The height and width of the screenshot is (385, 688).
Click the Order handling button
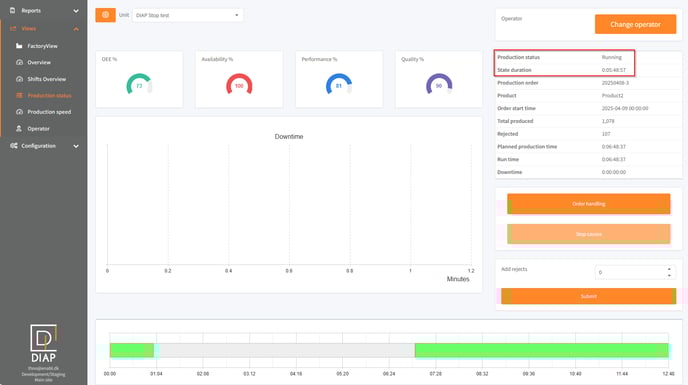click(588, 204)
